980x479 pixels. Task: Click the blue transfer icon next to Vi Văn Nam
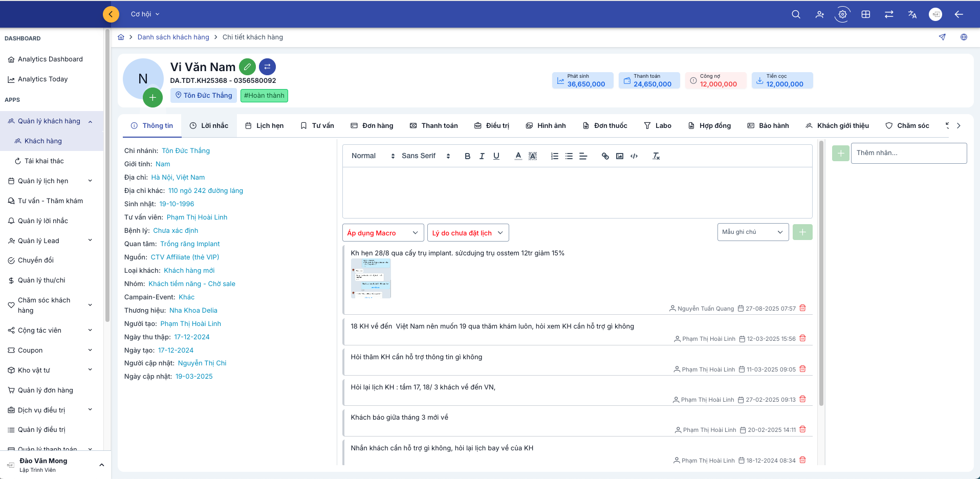click(267, 67)
